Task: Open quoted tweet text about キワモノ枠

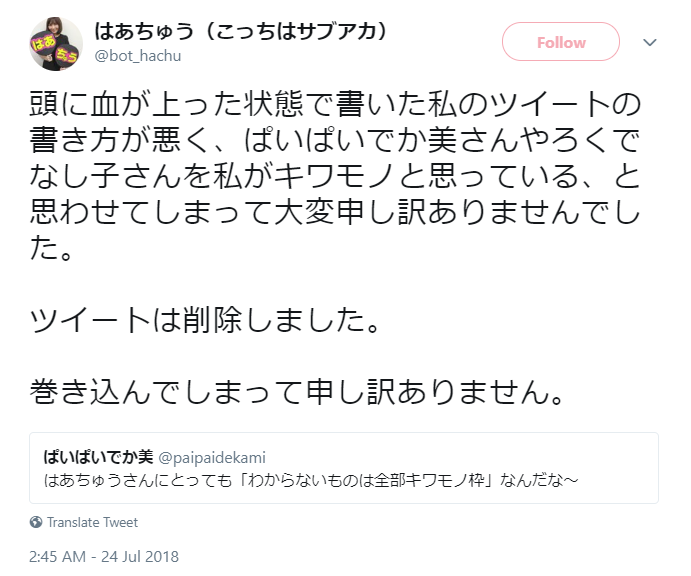Action: tap(311, 480)
